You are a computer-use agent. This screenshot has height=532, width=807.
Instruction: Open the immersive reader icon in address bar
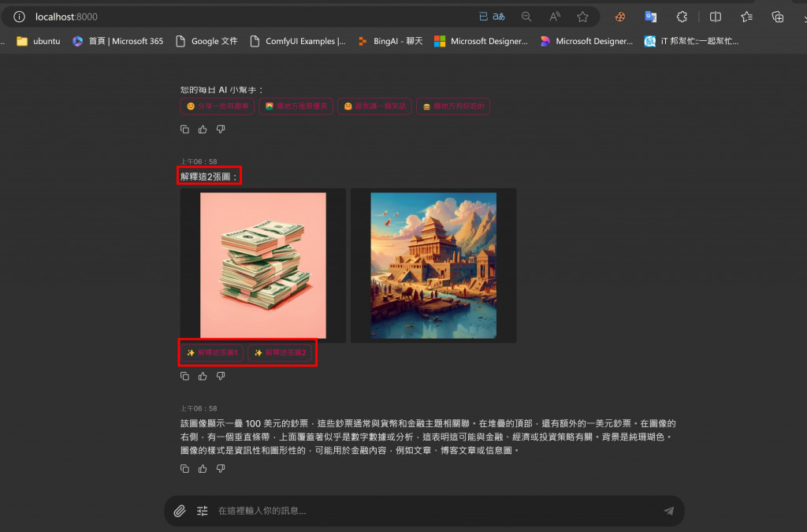pos(483,17)
